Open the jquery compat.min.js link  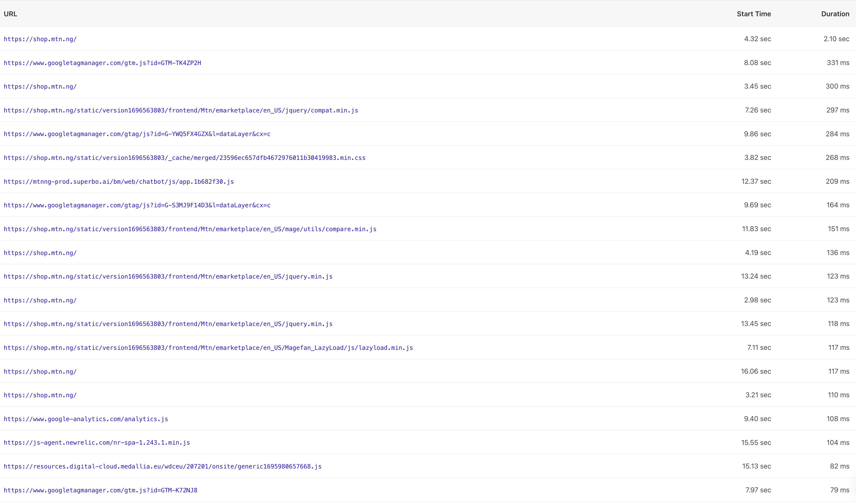(181, 110)
